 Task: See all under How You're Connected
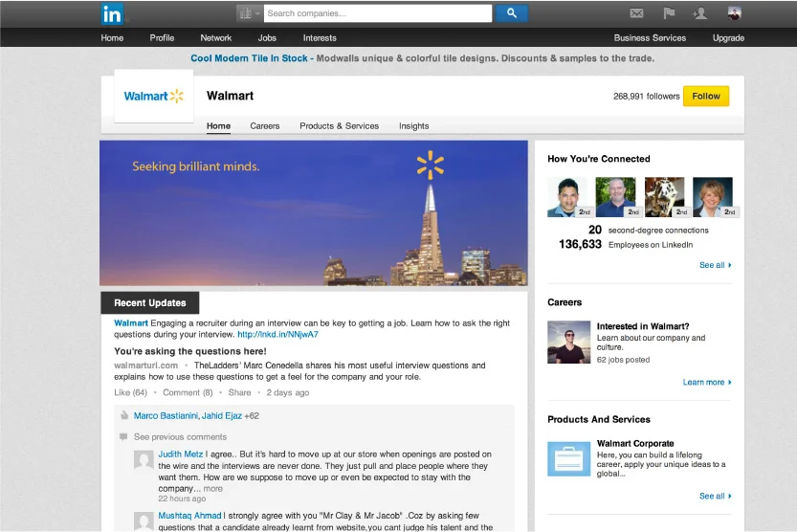click(x=715, y=265)
